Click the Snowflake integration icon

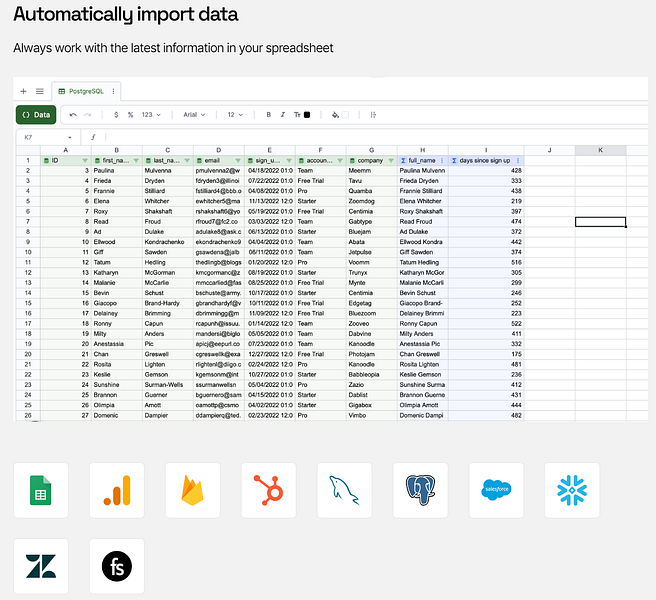pos(572,490)
